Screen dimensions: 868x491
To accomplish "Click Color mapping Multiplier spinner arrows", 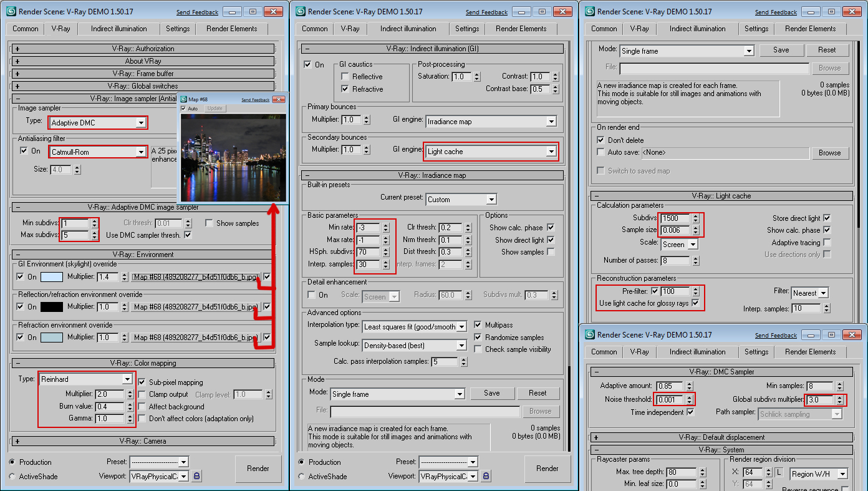I will 130,394.
